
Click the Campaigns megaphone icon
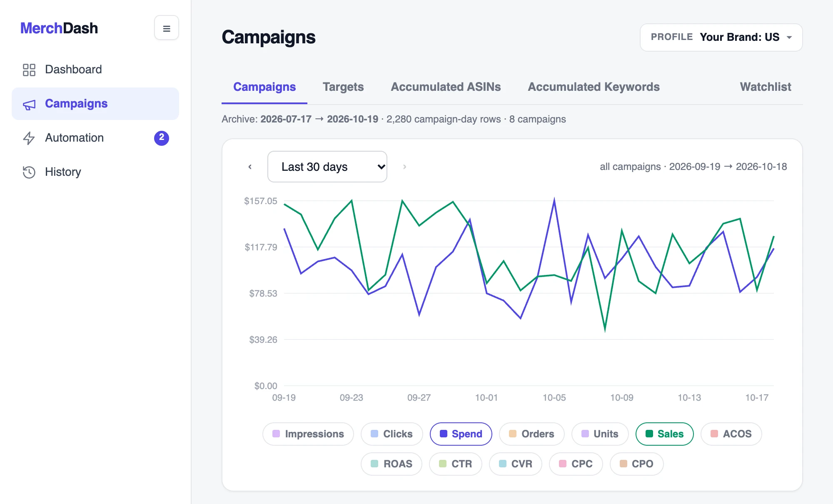[x=29, y=104]
